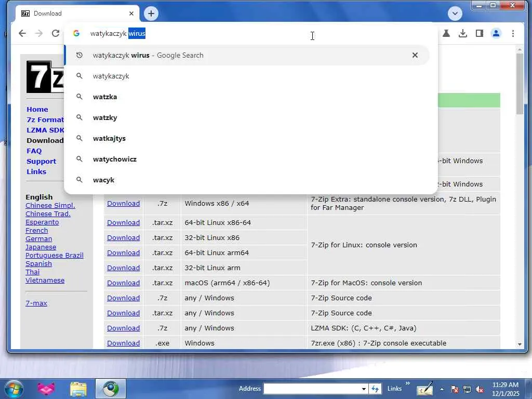Open the Home link in sidebar
Image resolution: width=532 pixels, height=399 pixels.
(37, 109)
